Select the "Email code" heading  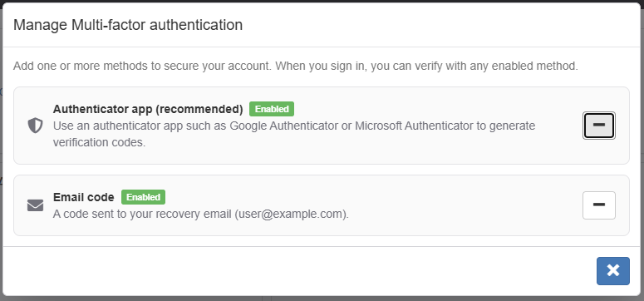(x=84, y=197)
